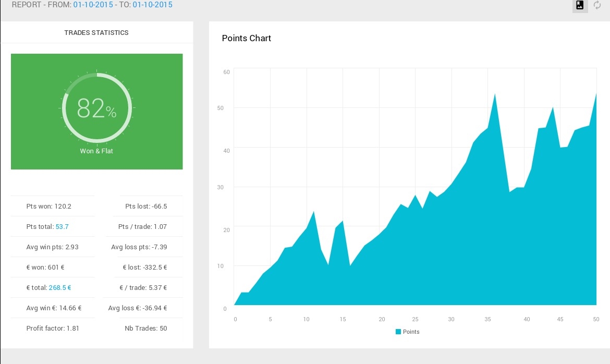Toggle the Points series legend swatch
This screenshot has height=364, width=610.
[x=398, y=332]
